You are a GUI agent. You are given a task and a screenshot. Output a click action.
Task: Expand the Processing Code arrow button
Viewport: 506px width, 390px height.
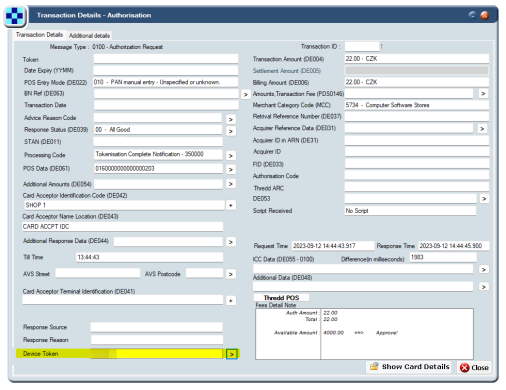click(230, 156)
